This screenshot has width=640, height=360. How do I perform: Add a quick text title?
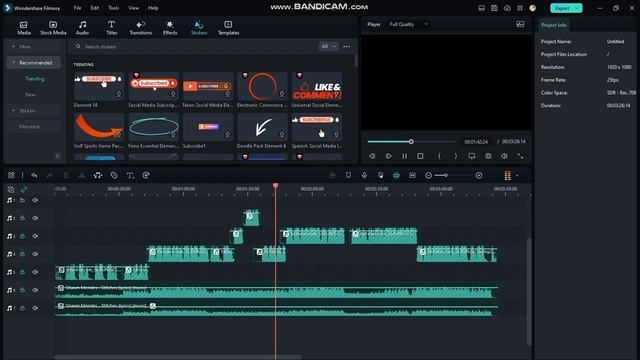pyautogui.click(x=130, y=176)
